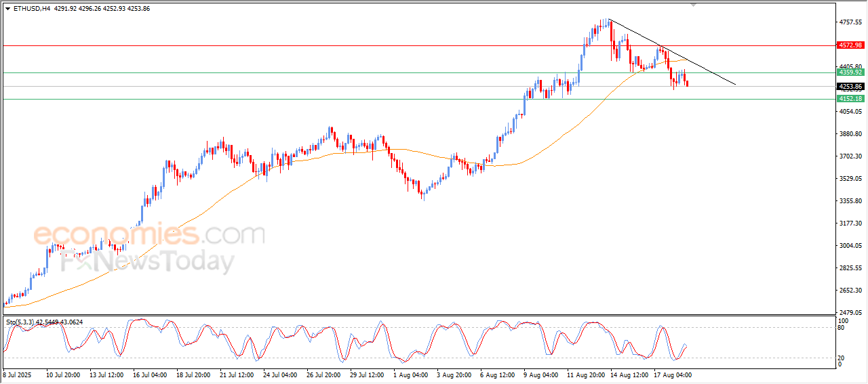The image size is (868, 384).
Task: Click the black 4253.86 current price label
Action: (x=850, y=87)
